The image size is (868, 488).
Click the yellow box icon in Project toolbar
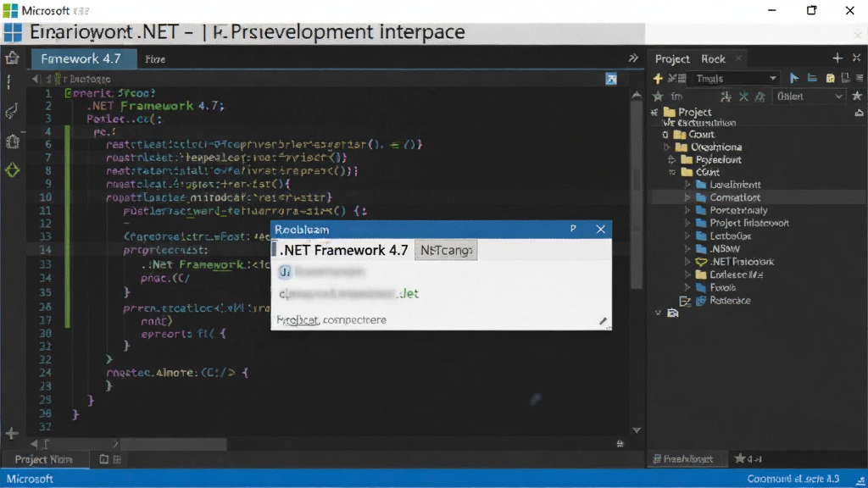[831, 79]
